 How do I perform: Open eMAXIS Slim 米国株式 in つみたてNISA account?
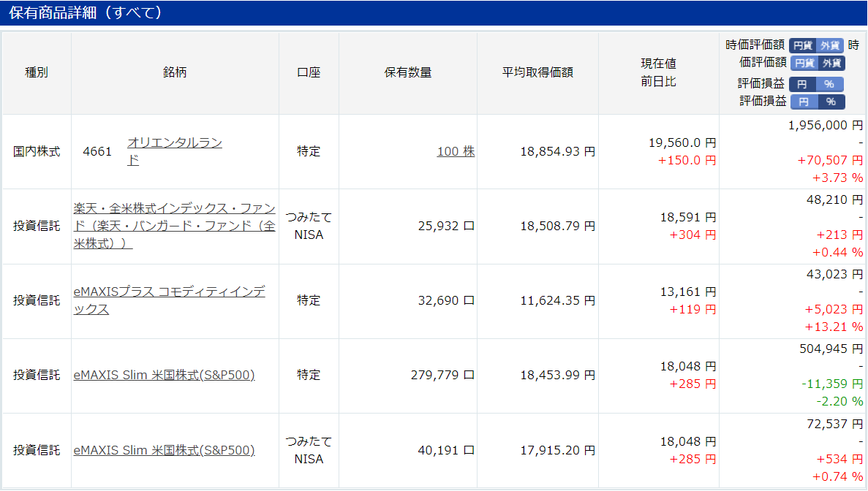[x=164, y=450]
